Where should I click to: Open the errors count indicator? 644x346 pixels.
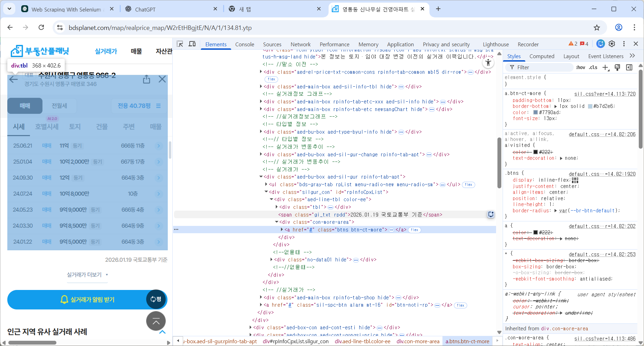click(584, 44)
